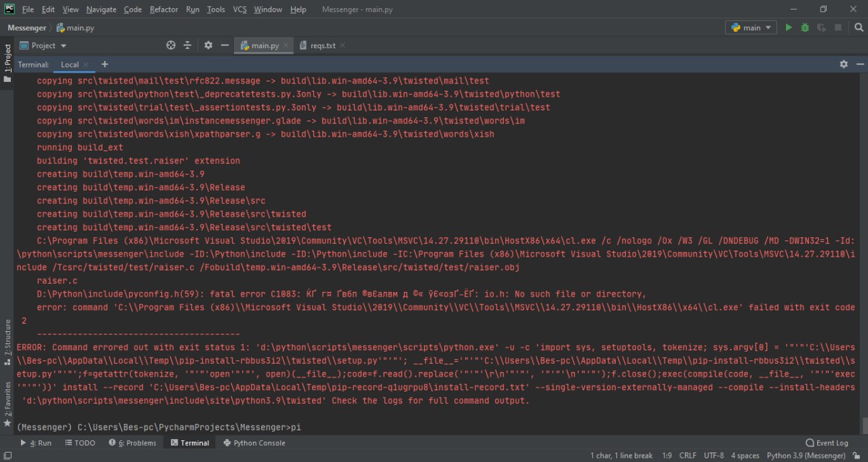Toggle the read-only lock icon in status bar

coord(856,456)
